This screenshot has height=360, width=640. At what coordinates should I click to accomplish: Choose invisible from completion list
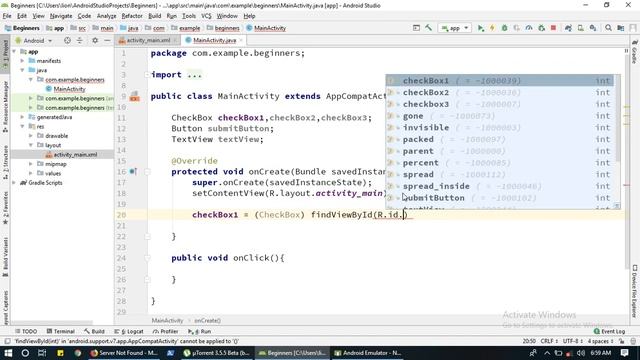point(500,128)
